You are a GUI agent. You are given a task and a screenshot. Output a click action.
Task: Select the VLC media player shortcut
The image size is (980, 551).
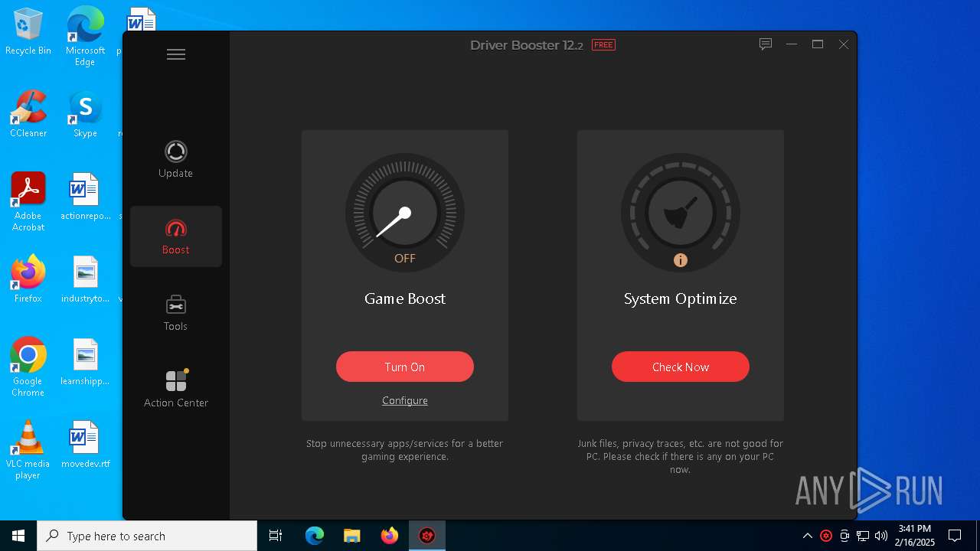[28, 450]
